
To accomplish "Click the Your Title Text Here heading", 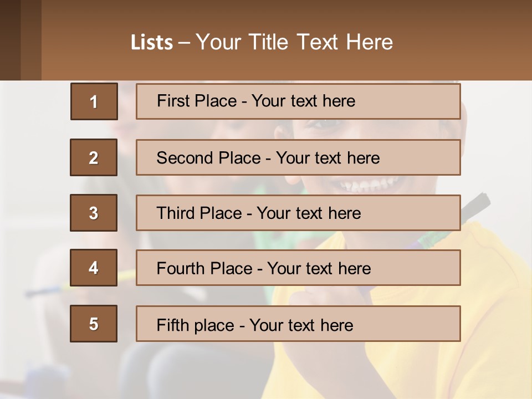I will click(x=294, y=42).
